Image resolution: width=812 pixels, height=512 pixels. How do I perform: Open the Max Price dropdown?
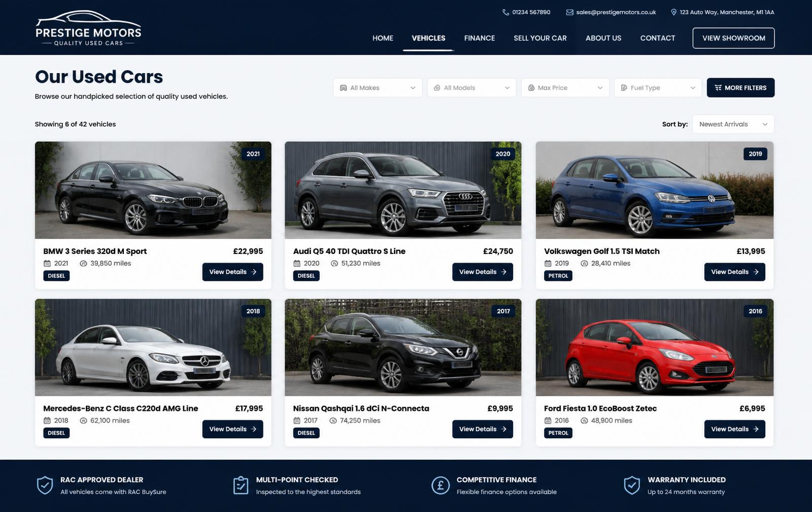tap(565, 88)
